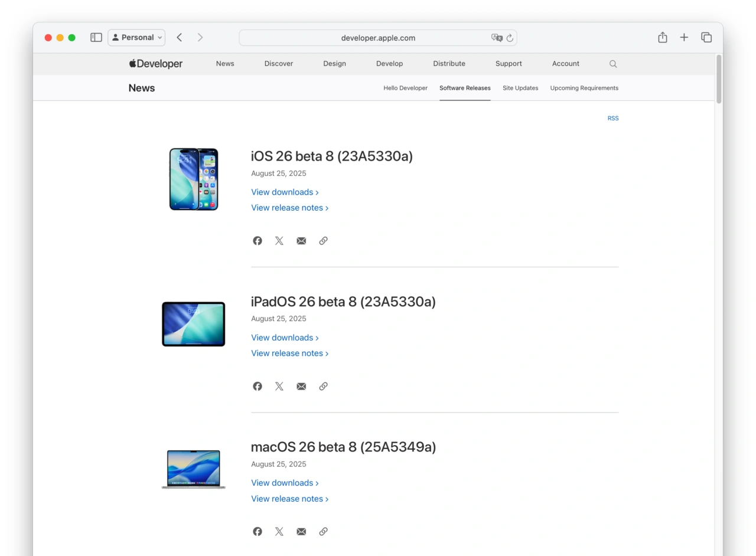756x556 pixels.
Task: Open search on the Developer site
Action: point(613,64)
